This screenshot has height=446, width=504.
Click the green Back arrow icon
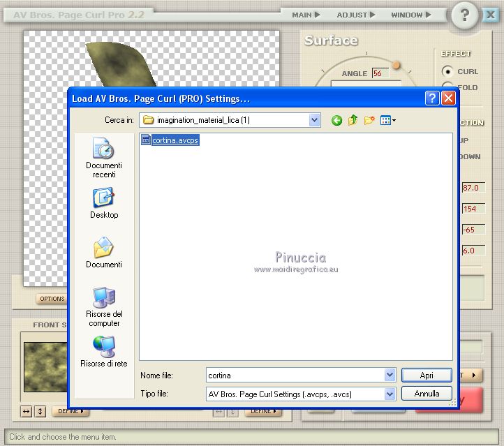(x=336, y=121)
